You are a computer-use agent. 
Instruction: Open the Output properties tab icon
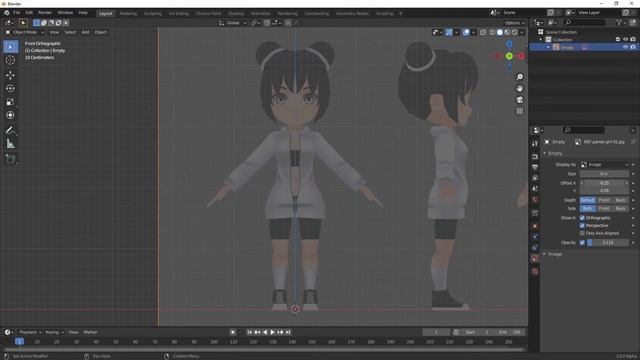(x=535, y=167)
